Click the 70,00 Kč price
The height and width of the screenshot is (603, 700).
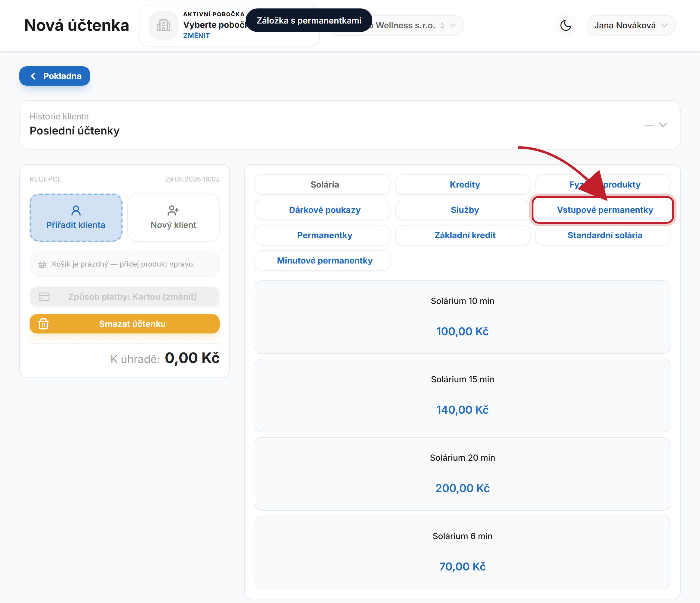click(463, 567)
